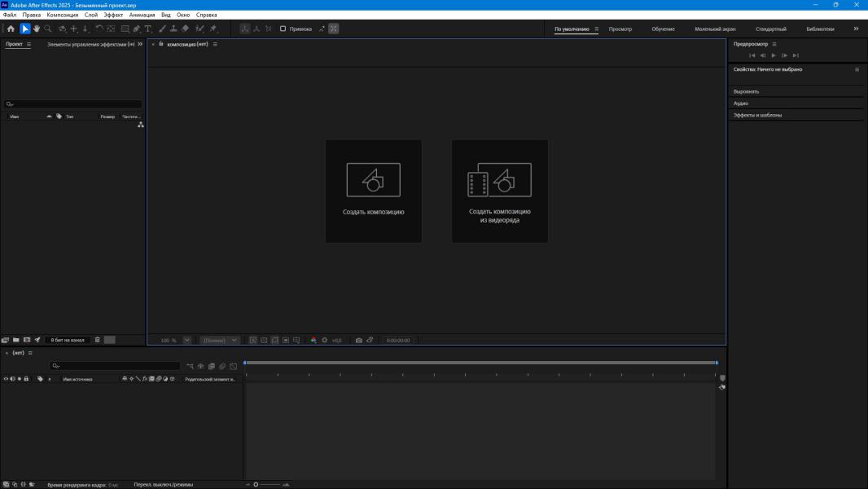Create new folder in Project panel

(x=15, y=340)
